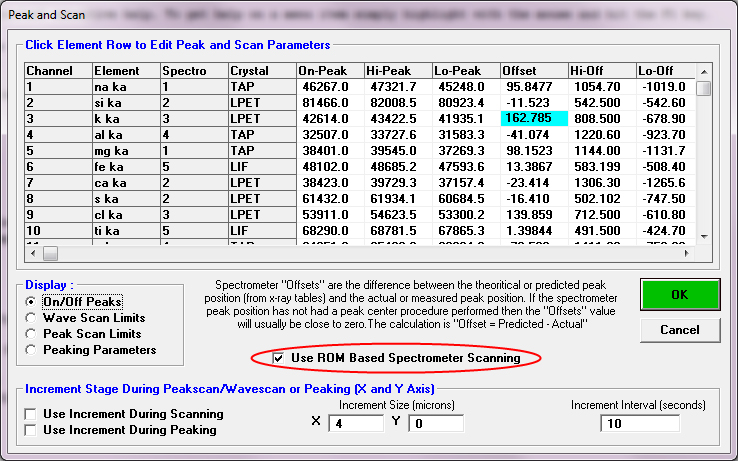This screenshot has height=461, width=738.
Task: Toggle Use ROM Based Spectrometer Scanning
Action: (275, 358)
